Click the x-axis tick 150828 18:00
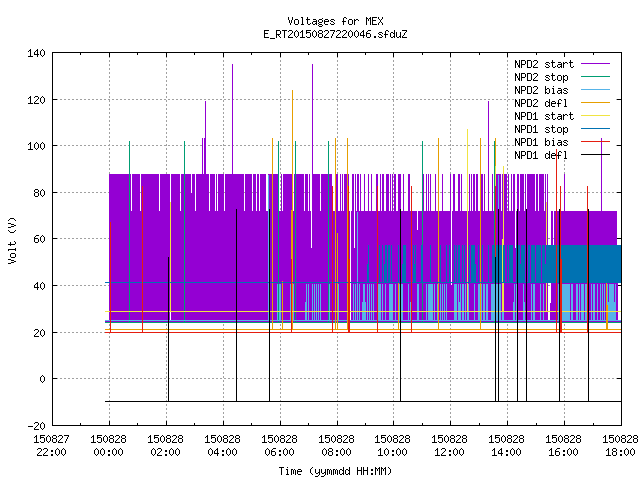Screen dimensions: 640x480 click(x=620, y=446)
